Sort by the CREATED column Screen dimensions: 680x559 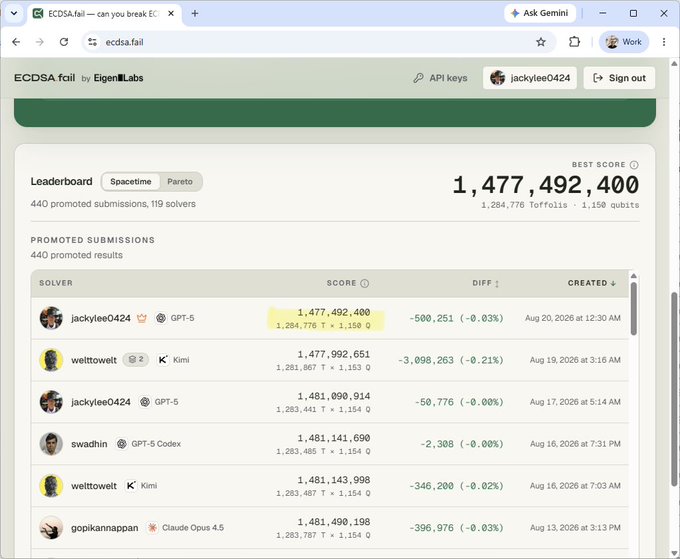592,283
